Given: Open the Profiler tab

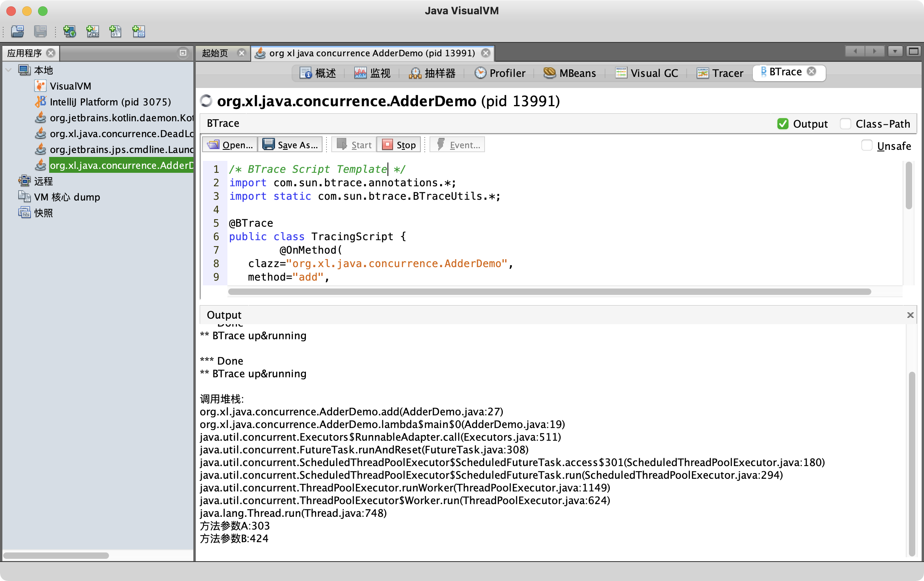Looking at the screenshot, I should point(500,73).
